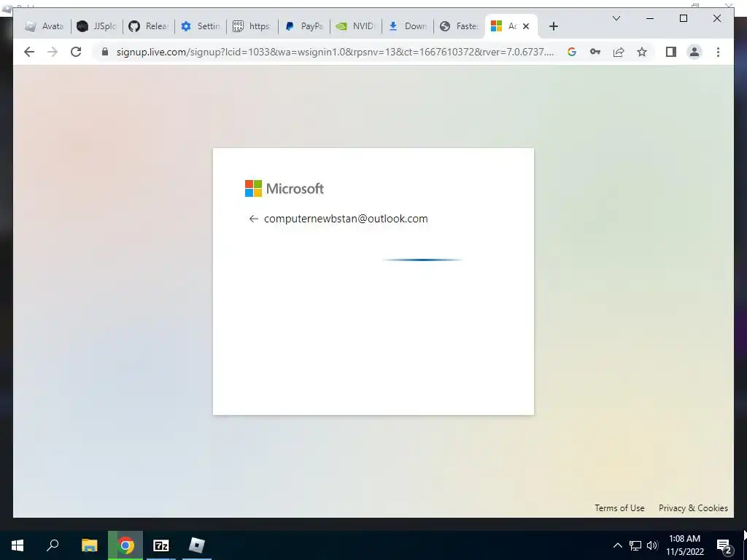Switch to the PayPal tab
The image size is (747, 560).
(x=304, y=26)
